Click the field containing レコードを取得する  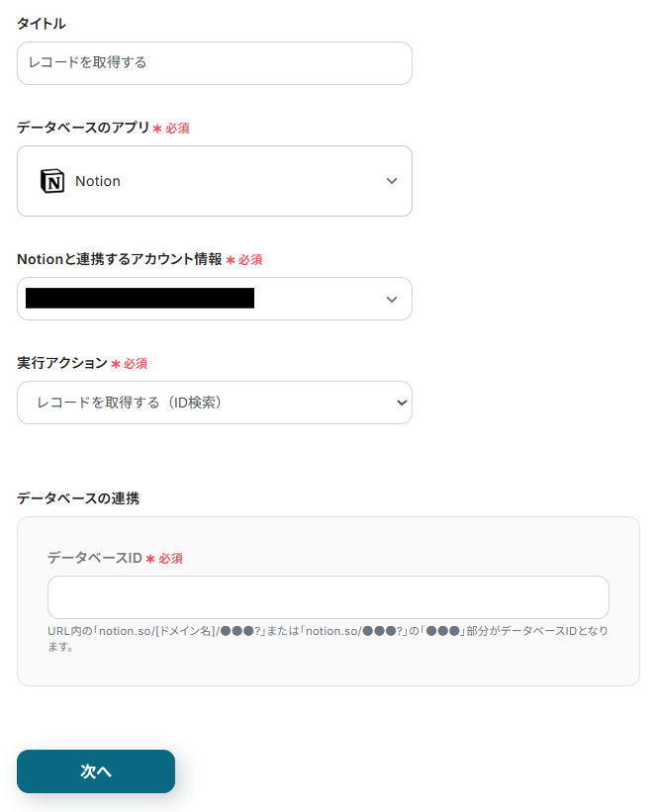pos(214,62)
